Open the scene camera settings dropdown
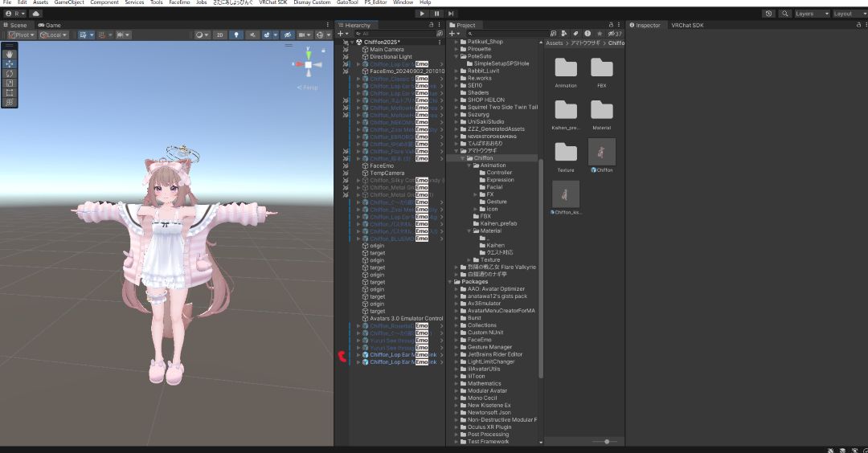The width and height of the screenshot is (868, 453). tap(305, 35)
